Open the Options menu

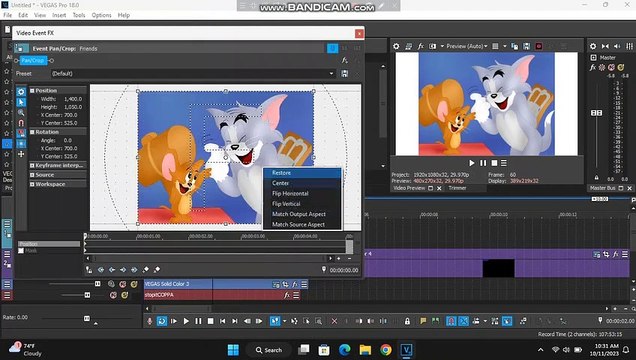tap(101, 15)
